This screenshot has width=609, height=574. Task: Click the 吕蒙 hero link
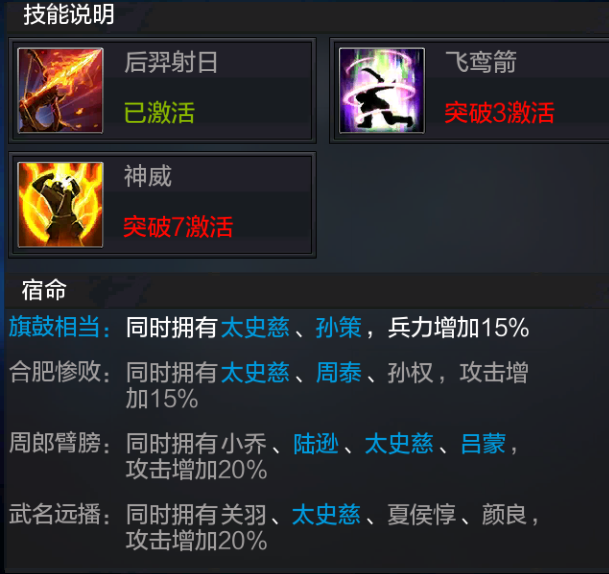coord(483,444)
